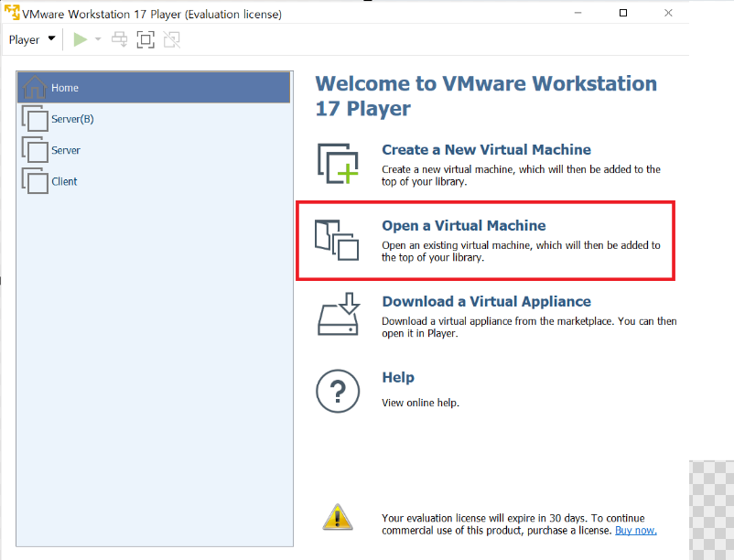Select the Client virtual machine

click(x=154, y=181)
